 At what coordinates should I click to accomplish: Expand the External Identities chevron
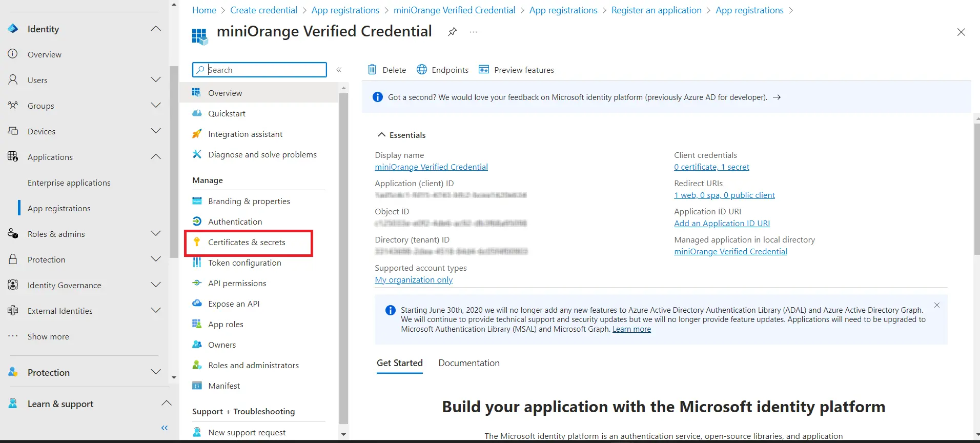[x=156, y=310]
